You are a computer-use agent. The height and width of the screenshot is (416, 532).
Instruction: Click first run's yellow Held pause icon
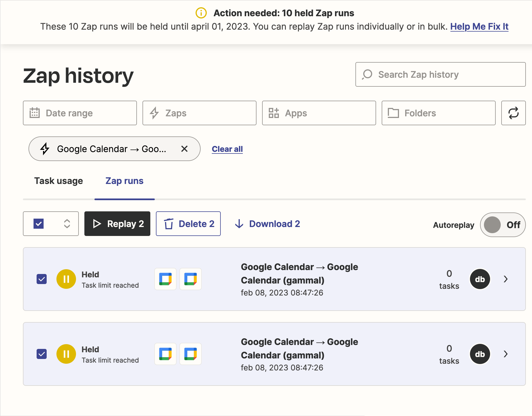click(66, 279)
